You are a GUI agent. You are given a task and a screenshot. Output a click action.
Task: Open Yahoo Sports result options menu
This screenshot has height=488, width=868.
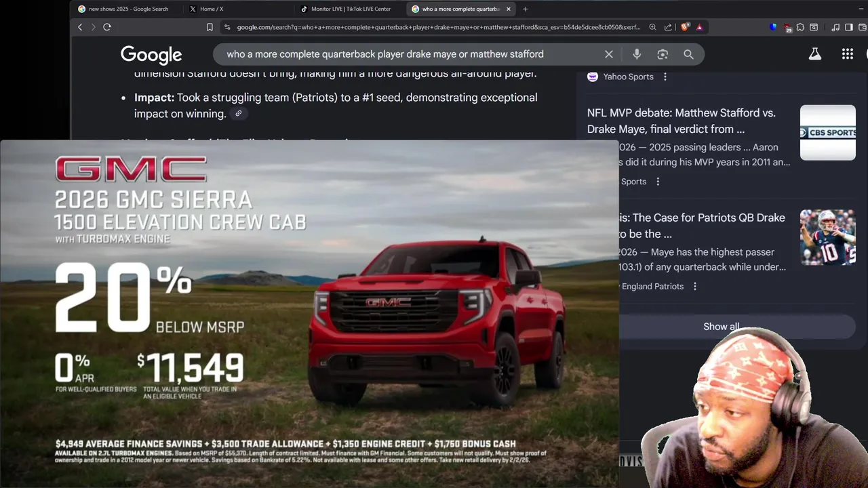pyautogui.click(x=665, y=77)
